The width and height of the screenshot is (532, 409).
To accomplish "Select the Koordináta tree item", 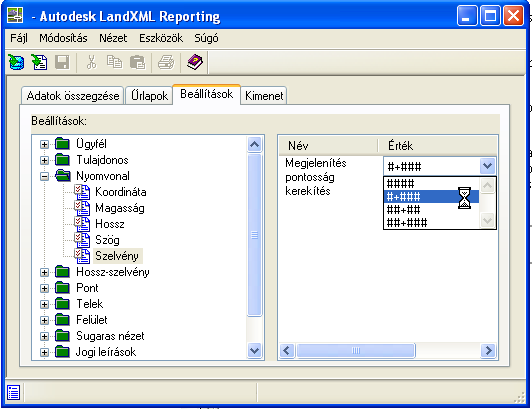I will [120, 192].
